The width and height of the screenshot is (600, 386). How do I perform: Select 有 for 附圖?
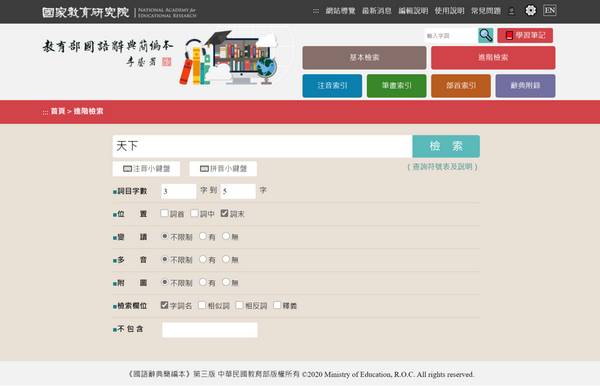[x=203, y=282]
